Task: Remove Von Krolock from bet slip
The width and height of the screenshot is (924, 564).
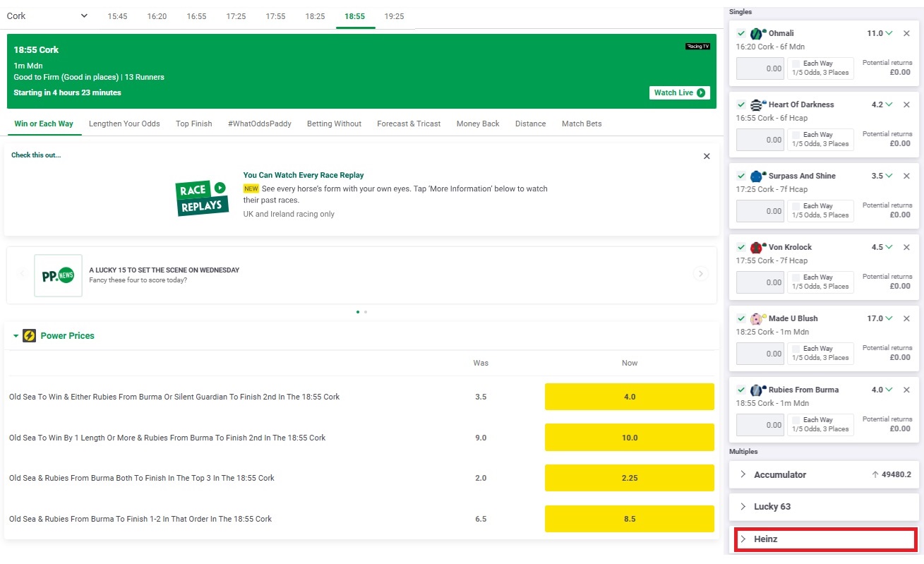Action: pos(907,247)
